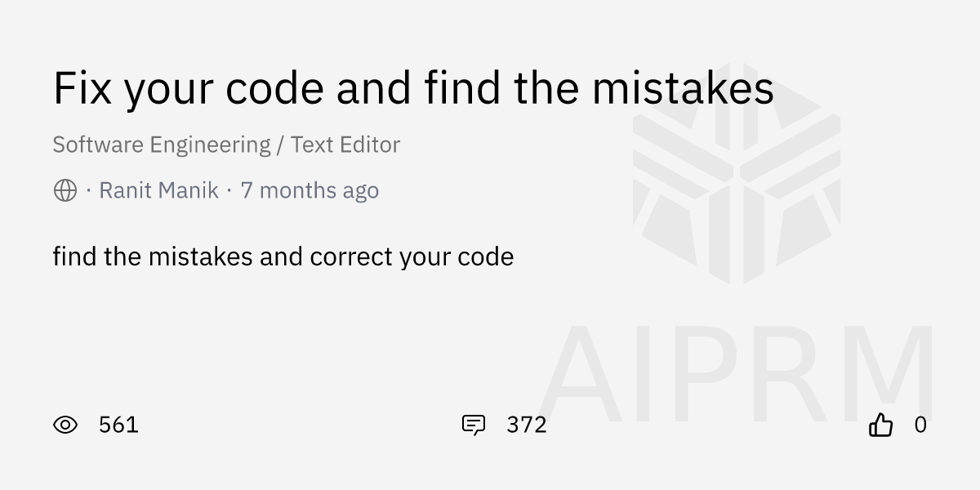Click the word 'mistakes' in the title
Viewport: 980px width, 490px height.
(683, 88)
